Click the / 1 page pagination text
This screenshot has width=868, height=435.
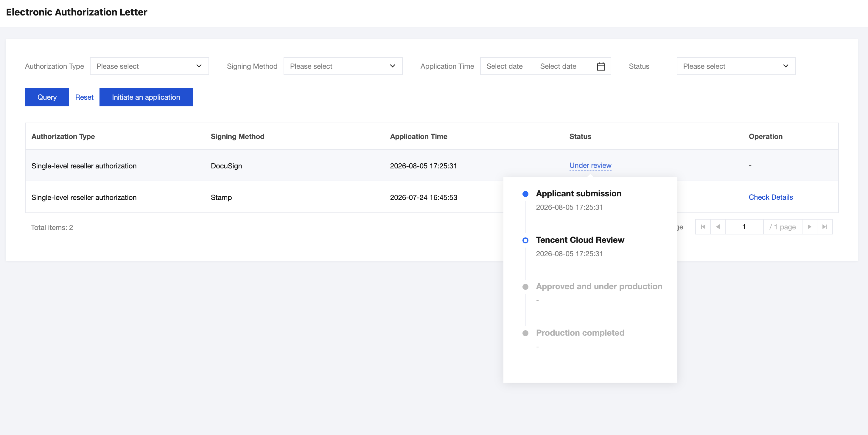(783, 227)
